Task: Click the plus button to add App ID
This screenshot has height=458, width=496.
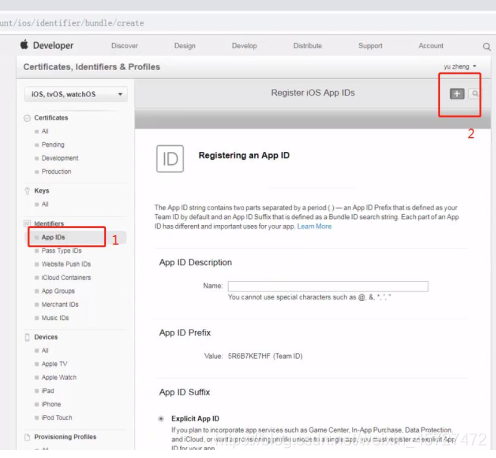Action: click(x=457, y=94)
